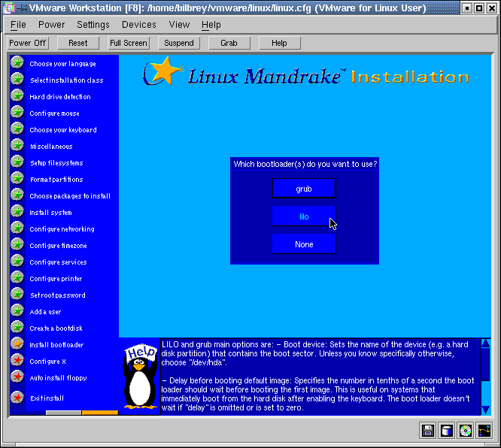
Task: Select the grub bootloader option
Action: [304, 189]
